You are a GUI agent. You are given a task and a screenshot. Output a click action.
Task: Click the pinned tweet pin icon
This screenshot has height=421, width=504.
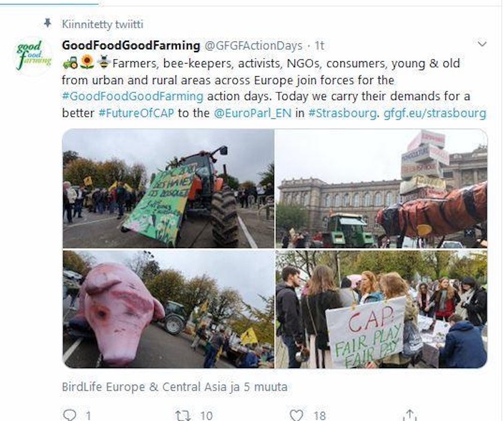pyautogui.click(x=47, y=23)
